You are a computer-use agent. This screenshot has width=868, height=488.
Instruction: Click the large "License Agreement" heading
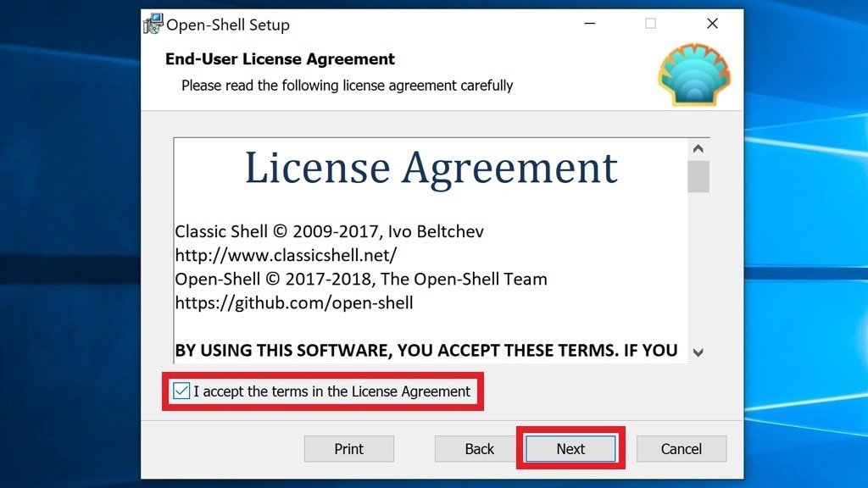pyautogui.click(x=431, y=167)
